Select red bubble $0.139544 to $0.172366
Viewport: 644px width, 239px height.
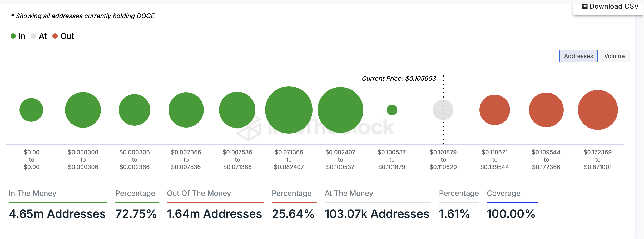point(546,110)
